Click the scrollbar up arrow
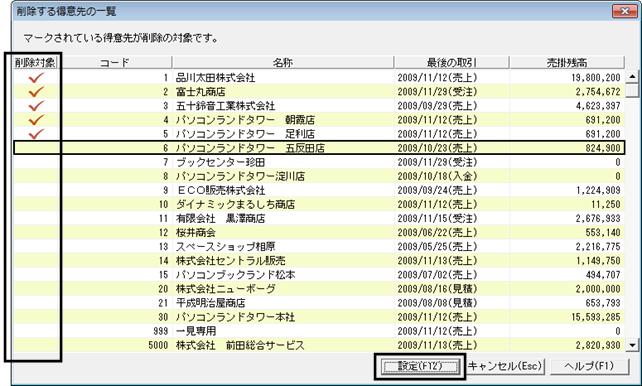The image size is (642, 386). 633,77
